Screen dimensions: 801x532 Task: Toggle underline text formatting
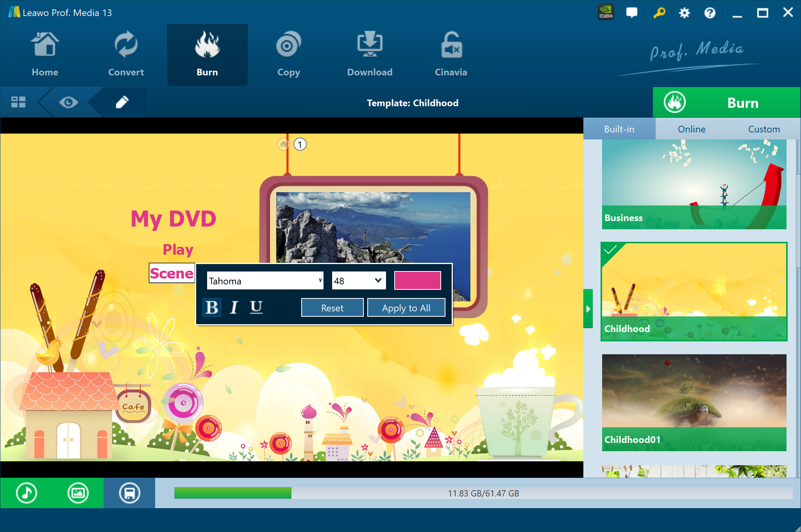pos(256,308)
